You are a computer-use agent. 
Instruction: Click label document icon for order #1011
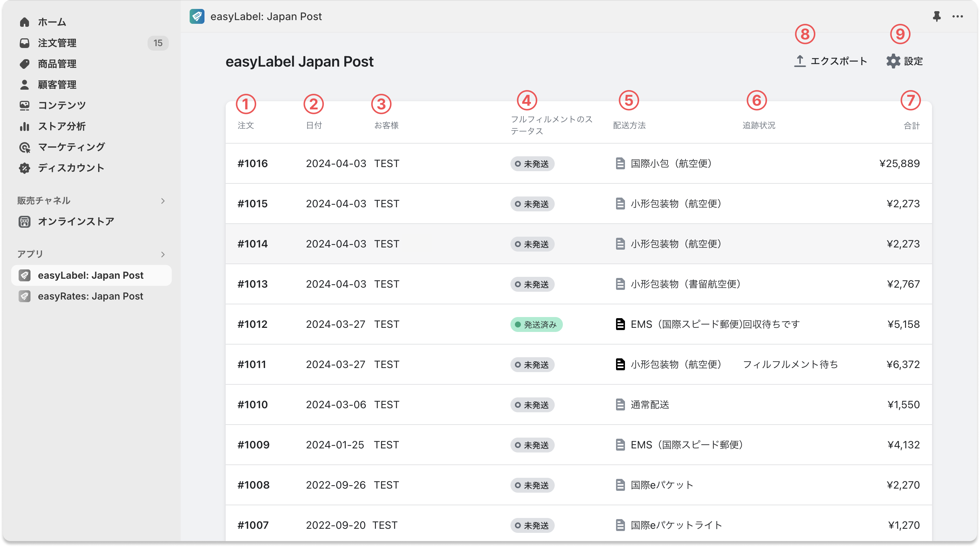coord(620,365)
